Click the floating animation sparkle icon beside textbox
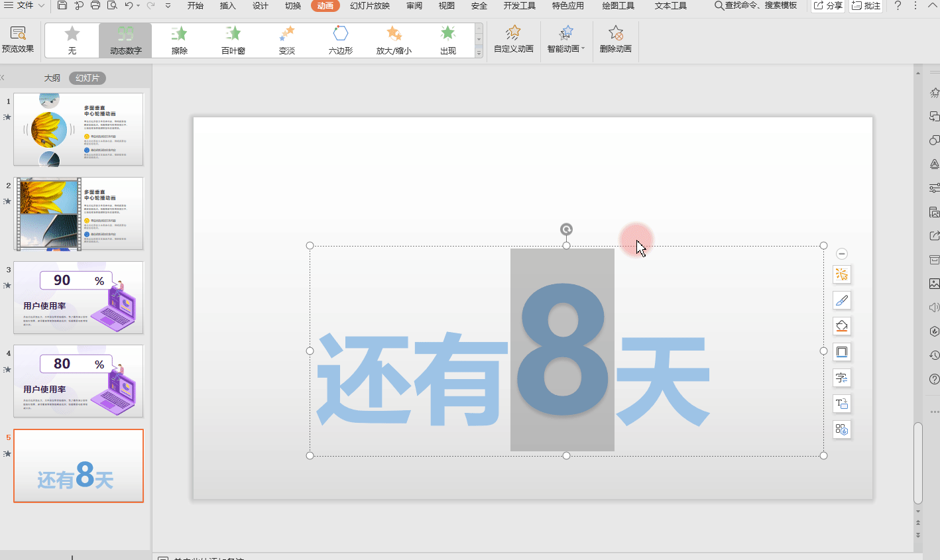The height and width of the screenshot is (560, 940). 842,274
